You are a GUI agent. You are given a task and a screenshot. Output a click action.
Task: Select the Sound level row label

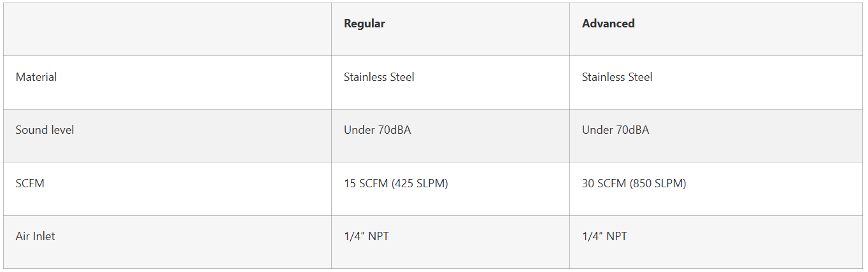[45, 130]
